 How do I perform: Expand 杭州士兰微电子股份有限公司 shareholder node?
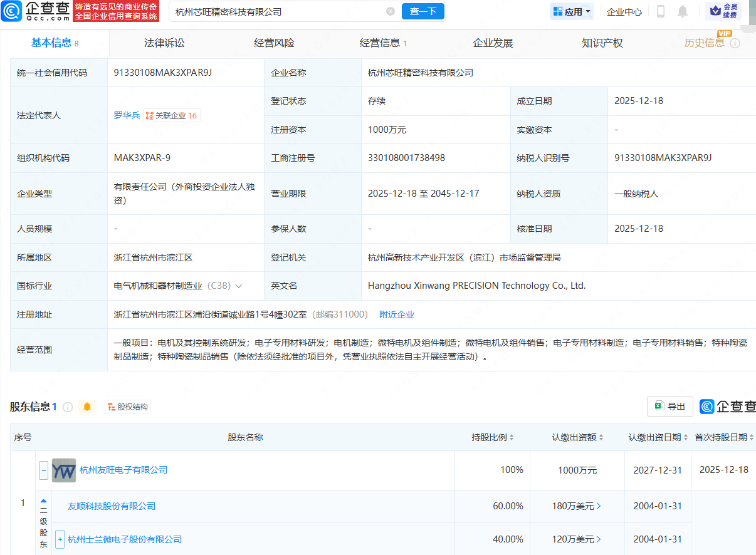(x=60, y=539)
